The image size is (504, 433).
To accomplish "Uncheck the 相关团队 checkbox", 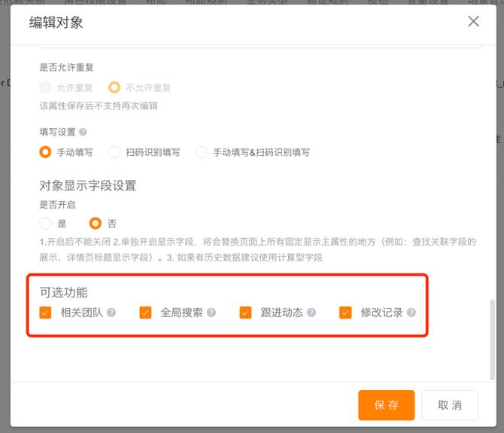I will point(46,313).
